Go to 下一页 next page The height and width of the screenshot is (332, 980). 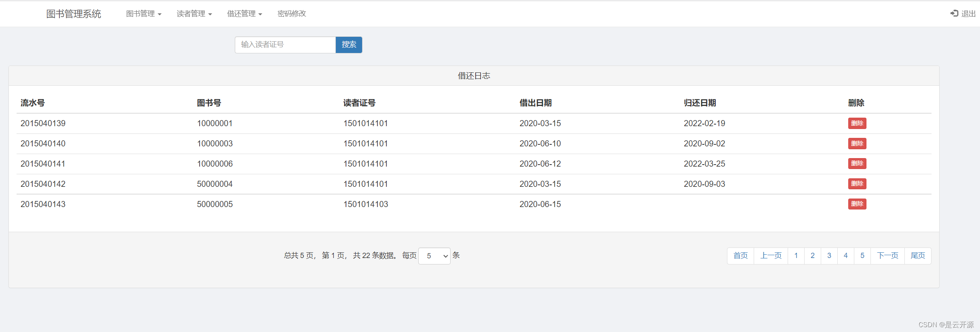point(887,256)
